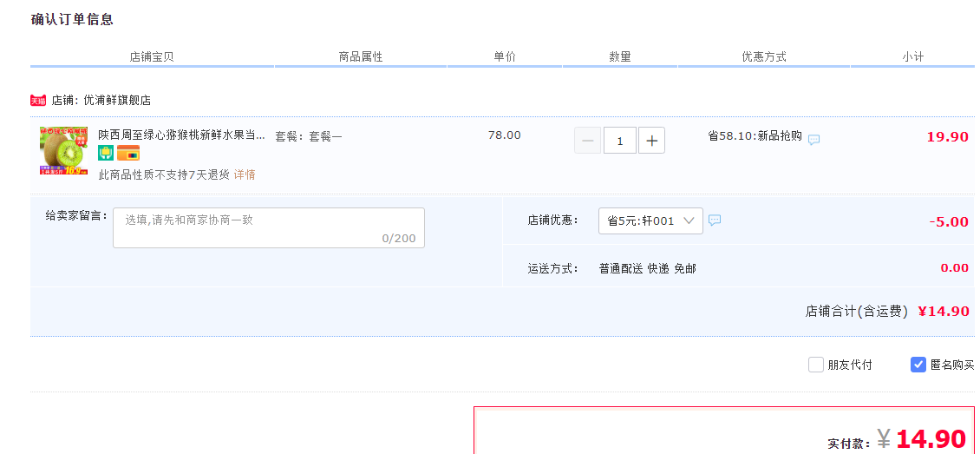The image size is (980, 454).
Task: Click the 省58.10:新品抢购 promotion text
Action: 755,135
